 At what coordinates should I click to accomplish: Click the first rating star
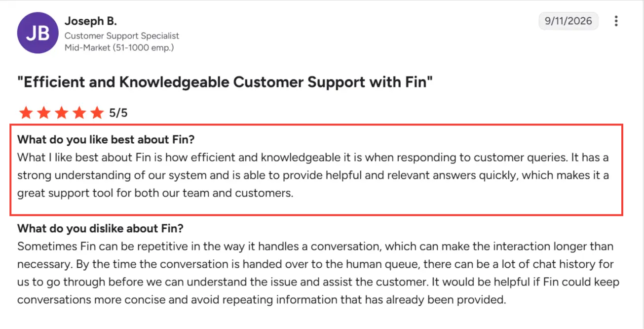pos(26,113)
